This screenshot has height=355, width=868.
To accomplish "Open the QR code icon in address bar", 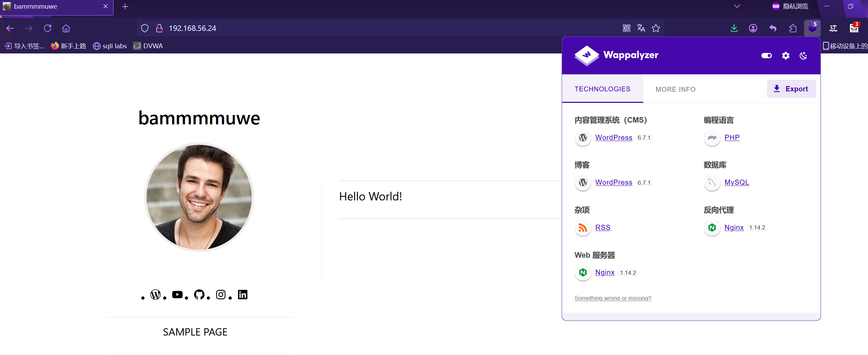I will tap(626, 28).
